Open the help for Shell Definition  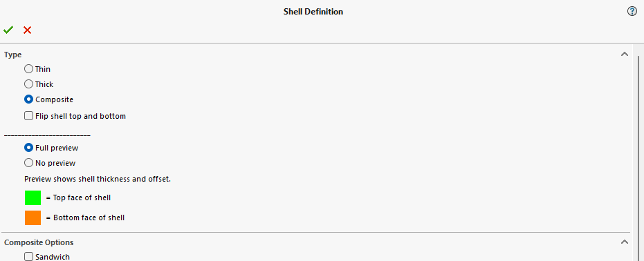[632, 12]
